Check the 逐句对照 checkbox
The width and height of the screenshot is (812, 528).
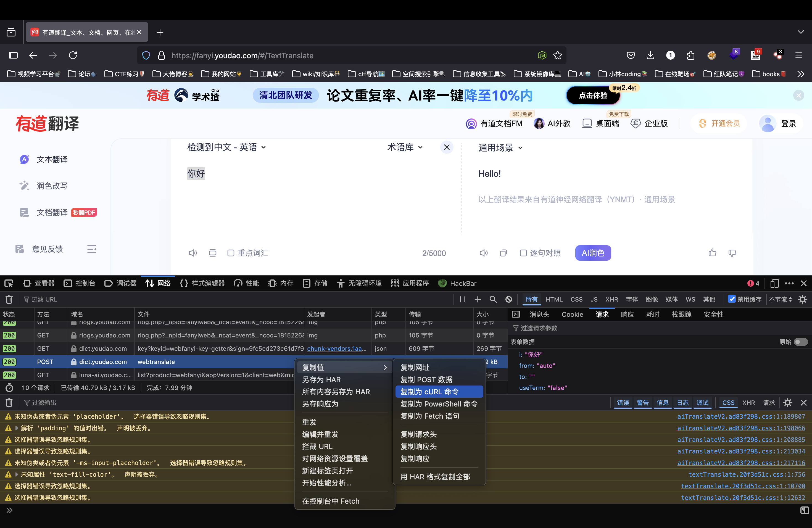(x=523, y=253)
